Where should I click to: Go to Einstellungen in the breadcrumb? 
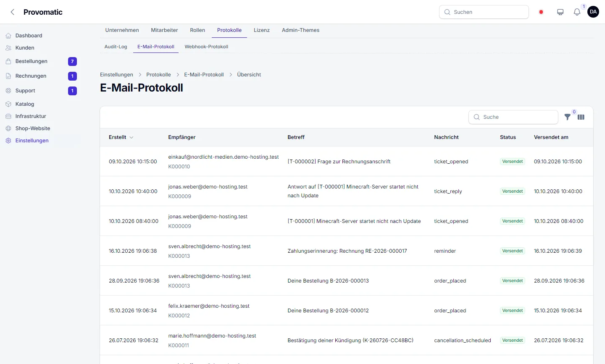[x=116, y=75]
